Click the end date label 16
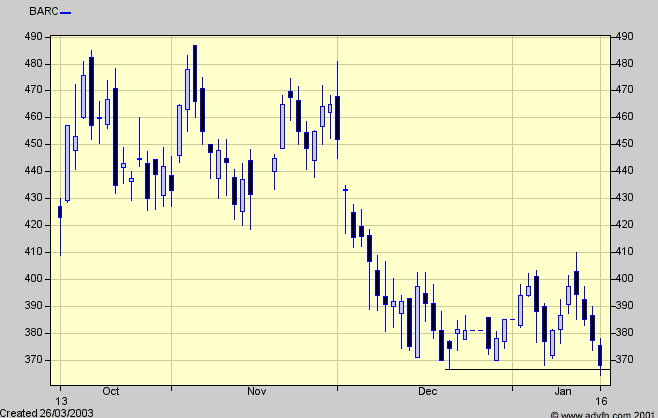Viewport: 658px width, 418px height. coord(601,401)
